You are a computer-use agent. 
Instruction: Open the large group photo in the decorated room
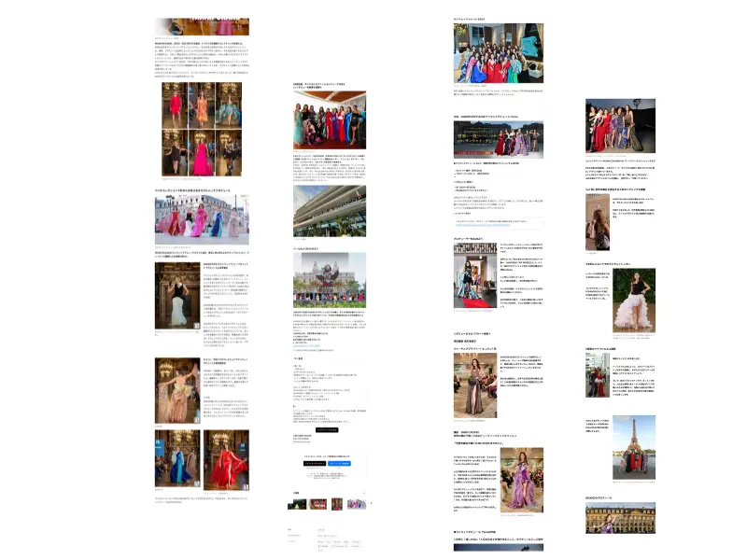pos(498,56)
